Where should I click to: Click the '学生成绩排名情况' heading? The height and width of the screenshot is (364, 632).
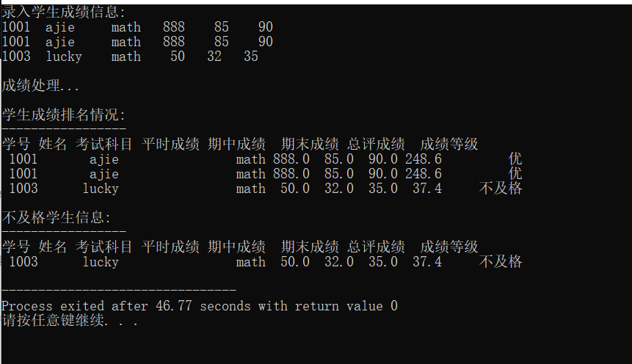coord(64,115)
